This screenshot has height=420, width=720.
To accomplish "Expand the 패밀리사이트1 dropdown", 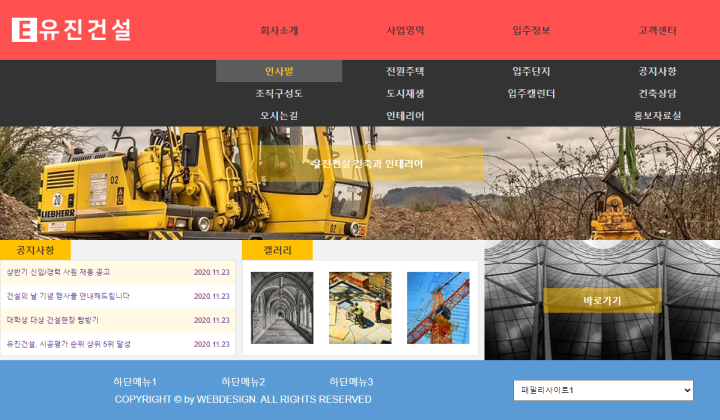I will (x=602, y=390).
